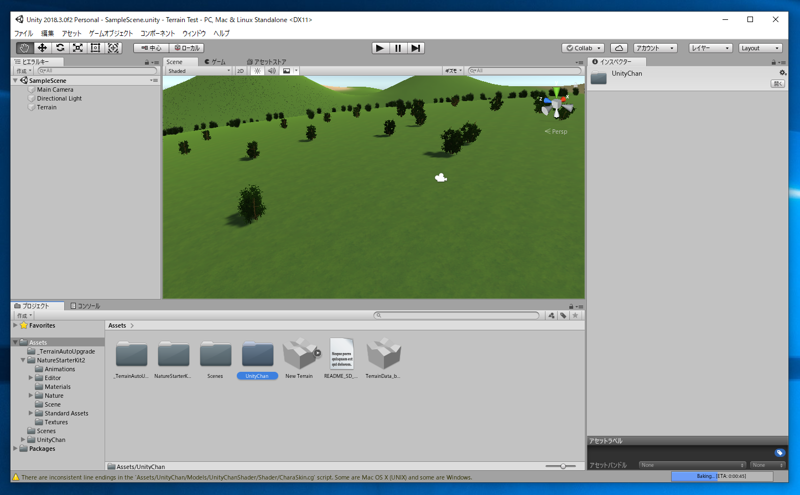
Task: Expand the Favorites tree node
Action: coord(15,325)
